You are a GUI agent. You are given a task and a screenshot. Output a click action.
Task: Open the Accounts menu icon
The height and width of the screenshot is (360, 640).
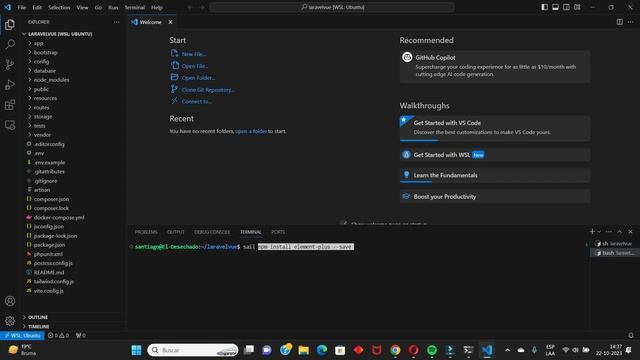point(10,301)
